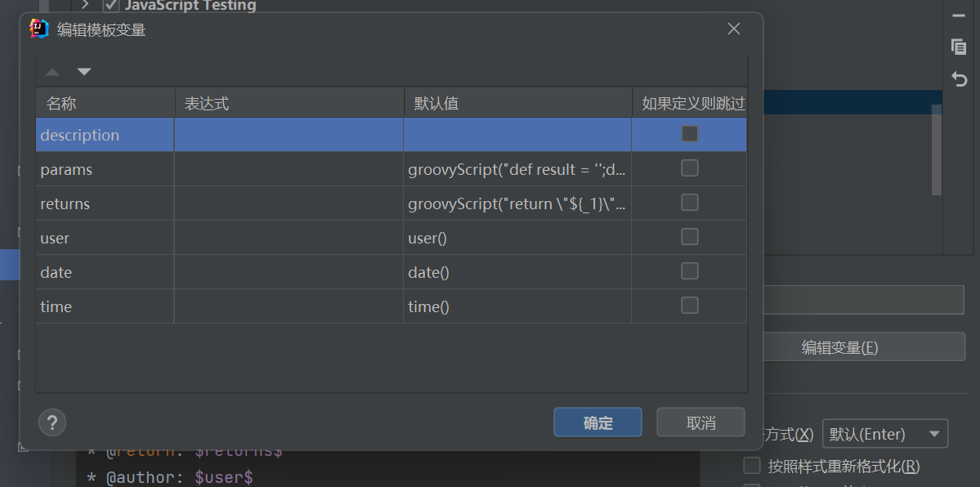This screenshot has height=487, width=980.
Task: Open help with the question mark icon
Action: coord(52,422)
